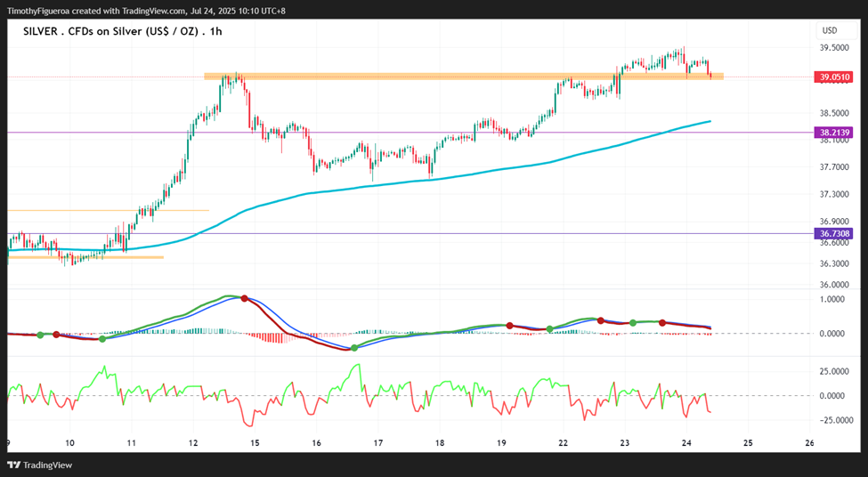Click the 25.0000 oscillator scale label
Image resolution: width=868 pixels, height=477 pixels.
click(832, 371)
